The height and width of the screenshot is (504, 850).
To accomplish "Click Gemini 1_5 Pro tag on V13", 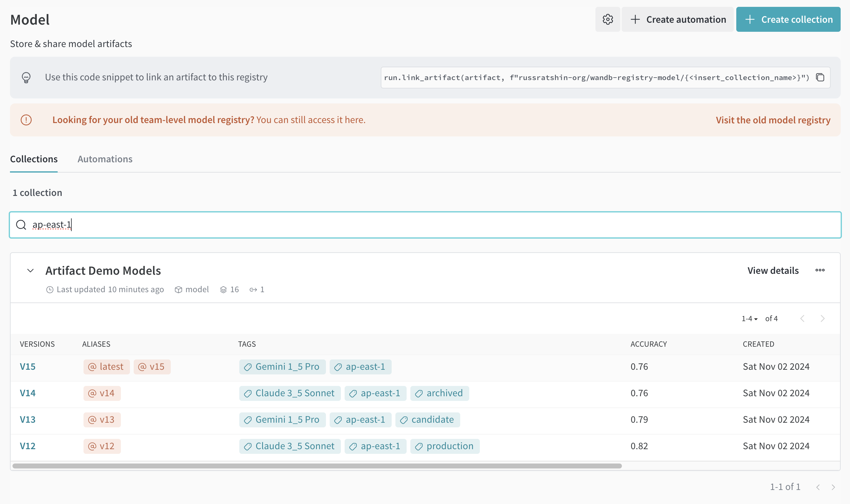I will tap(282, 420).
